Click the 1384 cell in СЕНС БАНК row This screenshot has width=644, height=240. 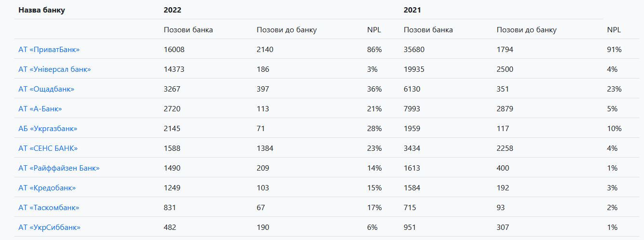click(x=265, y=148)
